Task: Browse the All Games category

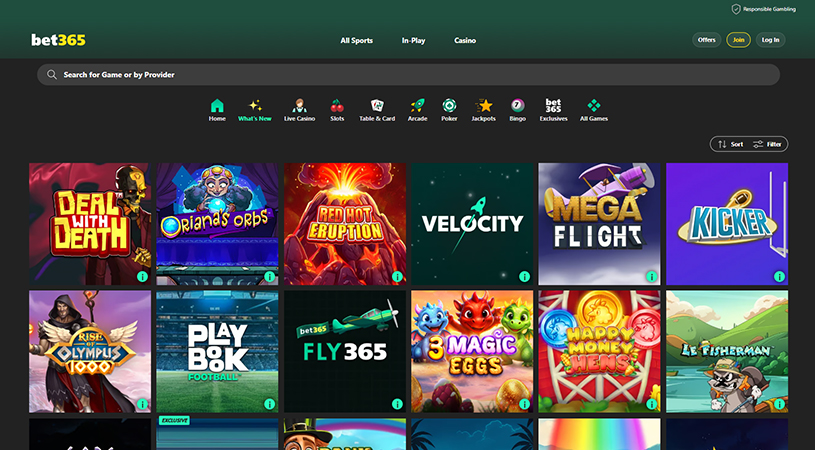Action: [x=594, y=106]
